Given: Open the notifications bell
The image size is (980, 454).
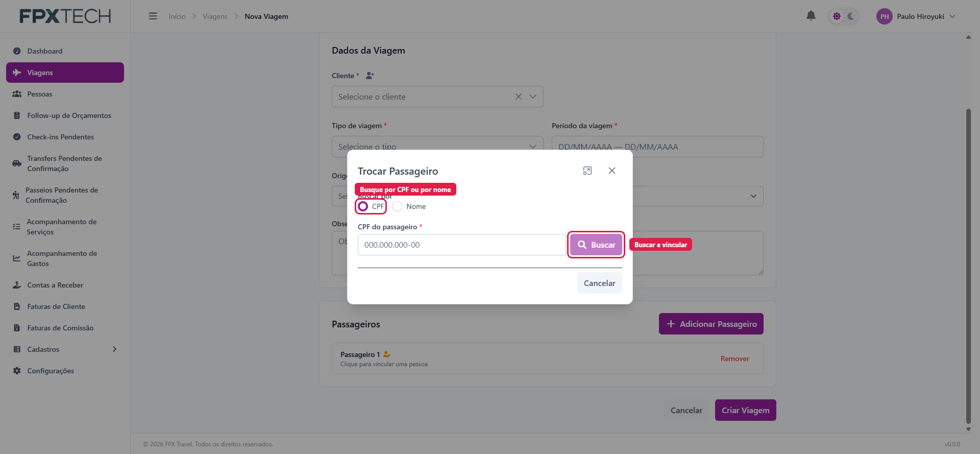Looking at the screenshot, I should pyautogui.click(x=811, y=16).
